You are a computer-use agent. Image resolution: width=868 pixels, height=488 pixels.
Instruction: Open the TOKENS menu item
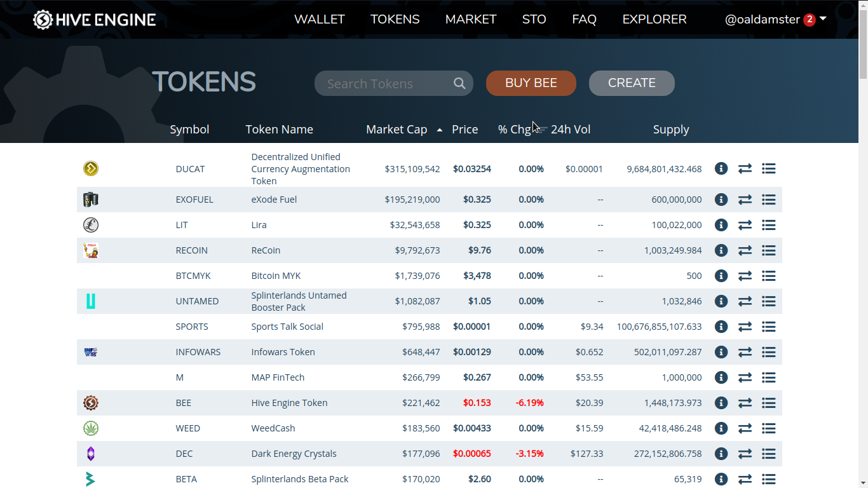click(x=395, y=19)
